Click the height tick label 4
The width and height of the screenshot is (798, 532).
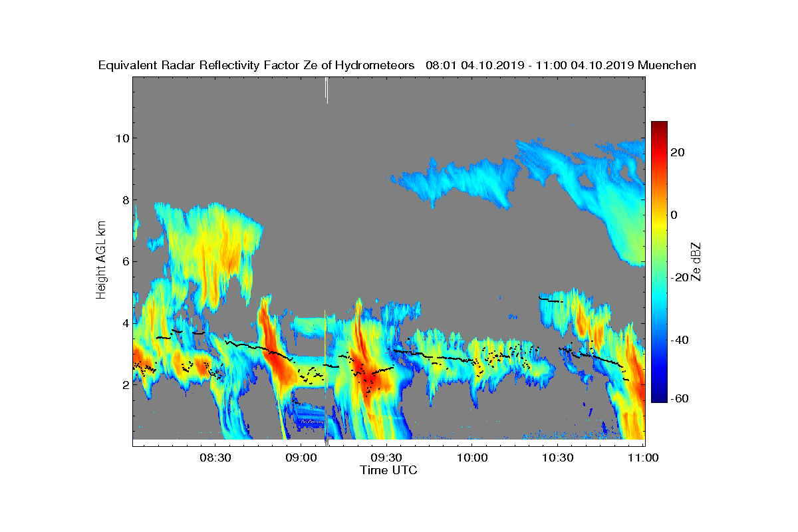point(124,323)
